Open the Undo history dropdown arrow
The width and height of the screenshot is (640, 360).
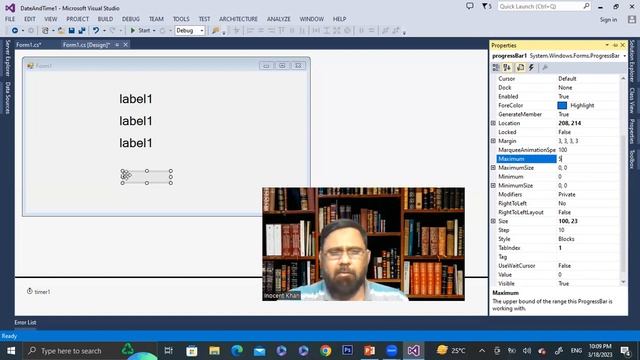pyautogui.click(x=104, y=31)
